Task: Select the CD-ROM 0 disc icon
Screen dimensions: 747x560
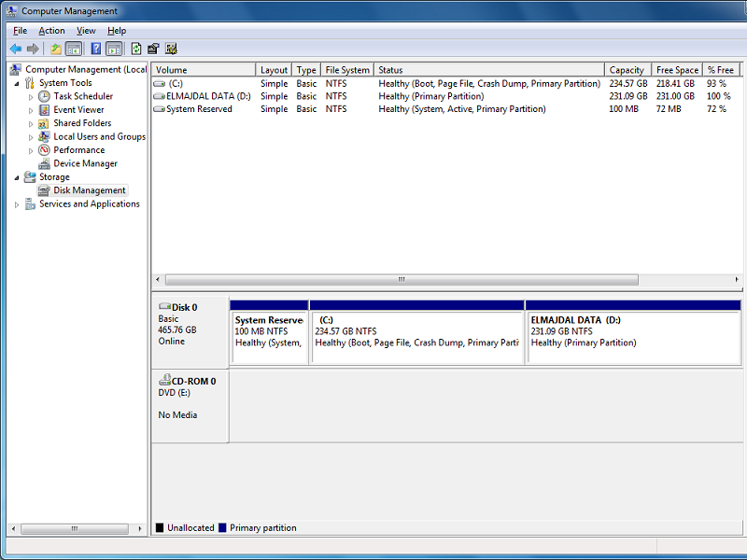Action: tap(164, 381)
